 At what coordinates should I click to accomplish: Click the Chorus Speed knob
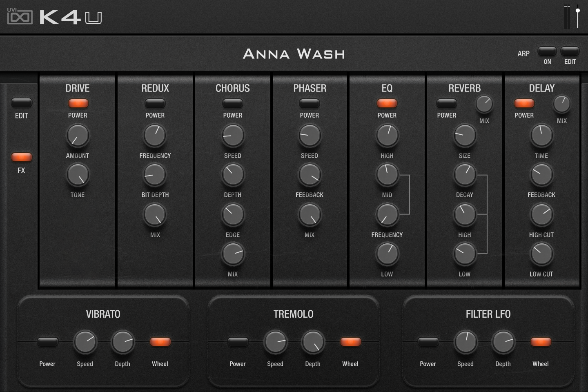[233, 135]
